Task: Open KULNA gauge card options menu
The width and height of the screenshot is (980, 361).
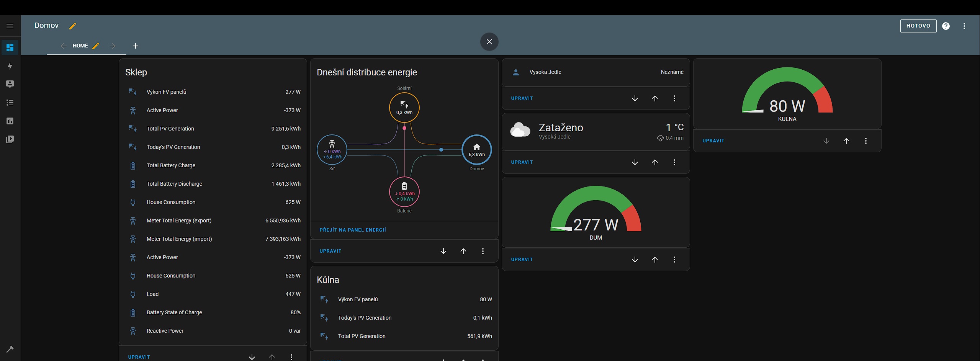Action: pos(866,141)
